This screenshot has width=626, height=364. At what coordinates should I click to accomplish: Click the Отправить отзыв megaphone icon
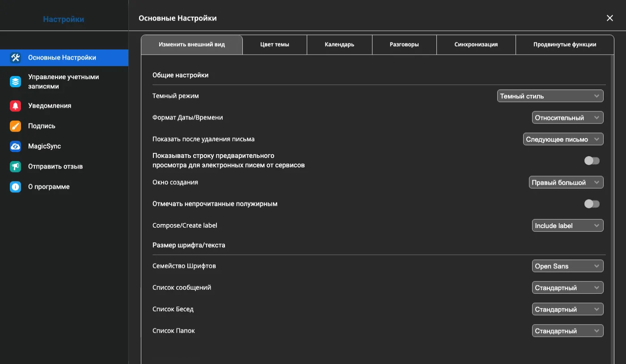click(x=16, y=166)
